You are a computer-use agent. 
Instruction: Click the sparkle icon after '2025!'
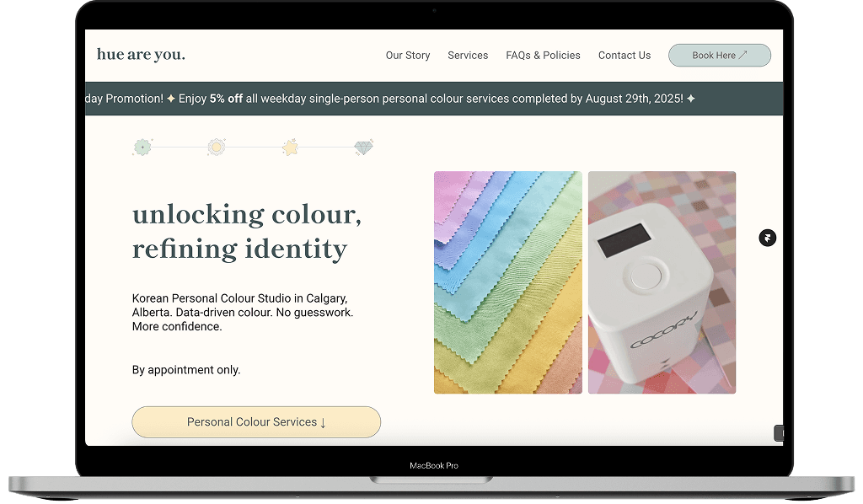click(x=691, y=99)
